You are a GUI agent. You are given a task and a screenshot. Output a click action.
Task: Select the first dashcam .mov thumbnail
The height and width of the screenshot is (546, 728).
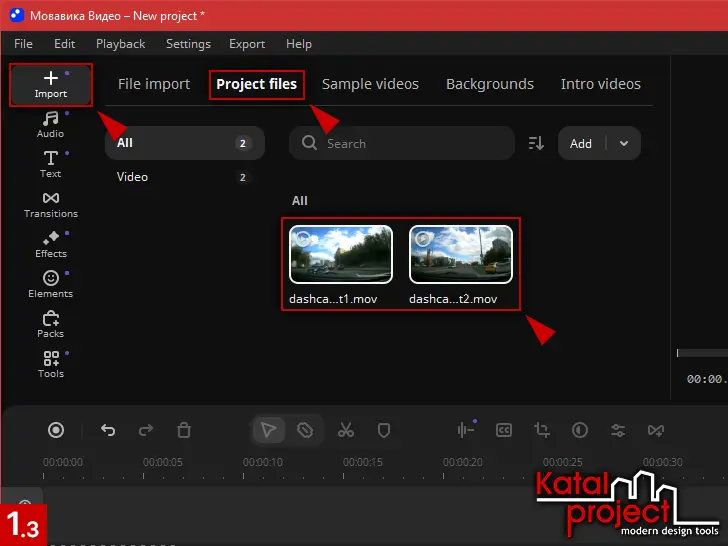tap(341, 255)
